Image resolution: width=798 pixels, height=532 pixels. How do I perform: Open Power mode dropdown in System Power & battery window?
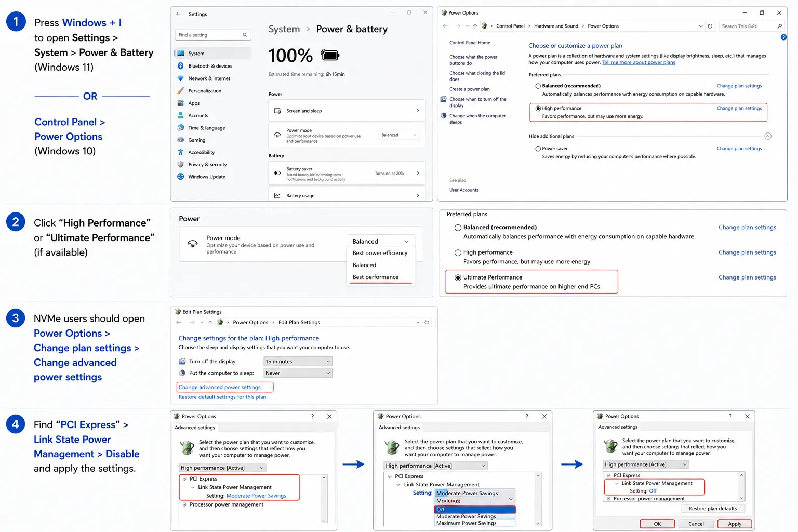tap(398, 135)
